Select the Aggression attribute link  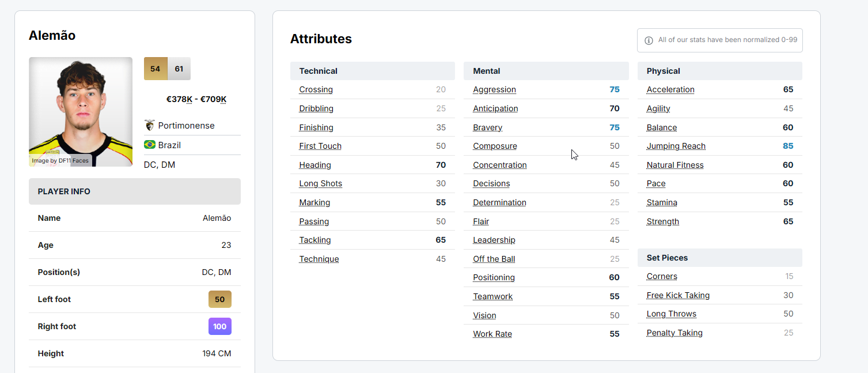point(494,89)
